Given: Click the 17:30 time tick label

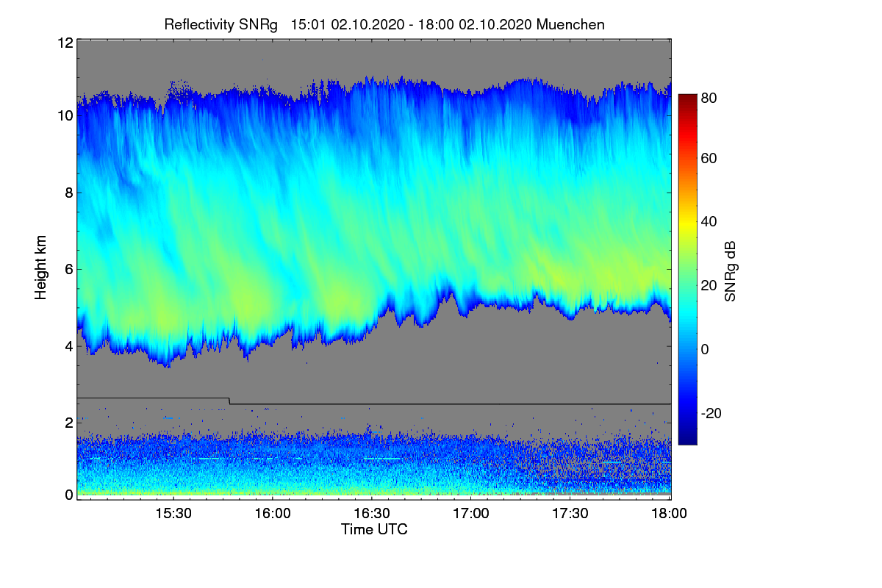Looking at the screenshot, I should (570, 514).
